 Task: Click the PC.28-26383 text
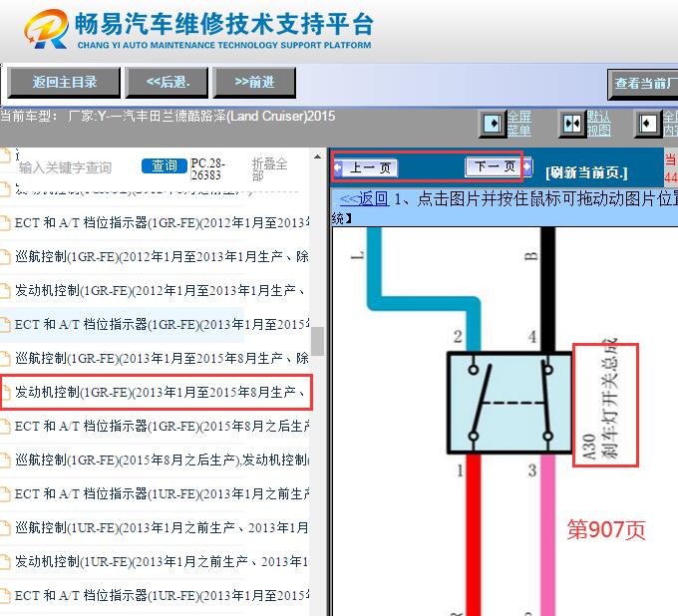[208, 169]
